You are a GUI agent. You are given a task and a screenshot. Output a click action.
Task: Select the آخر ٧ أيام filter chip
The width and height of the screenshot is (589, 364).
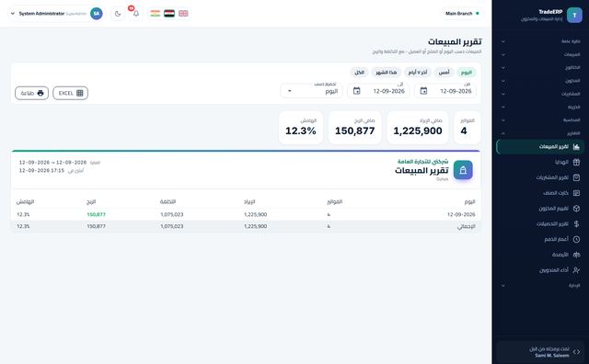418,72
